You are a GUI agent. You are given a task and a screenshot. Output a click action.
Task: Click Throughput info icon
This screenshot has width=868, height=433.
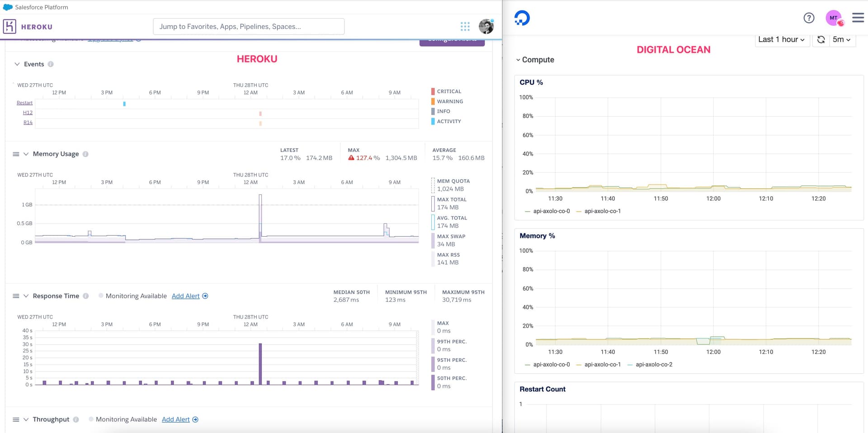[x=76, y=419]
